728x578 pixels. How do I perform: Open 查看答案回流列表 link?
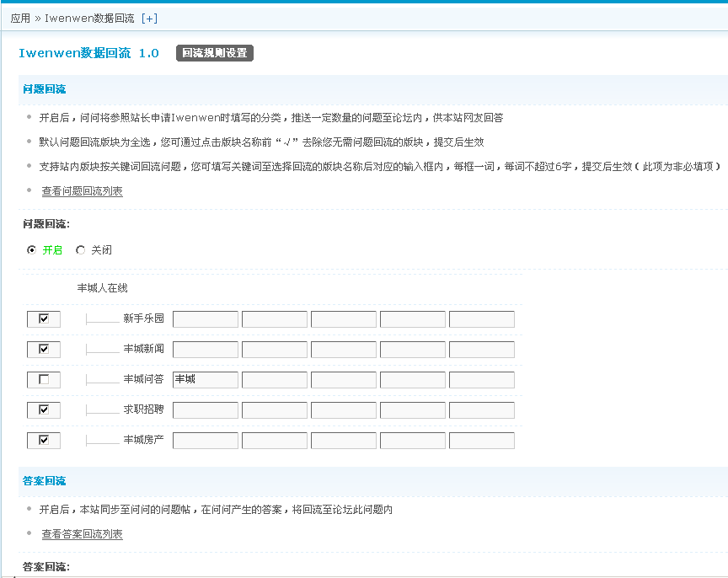83,534
